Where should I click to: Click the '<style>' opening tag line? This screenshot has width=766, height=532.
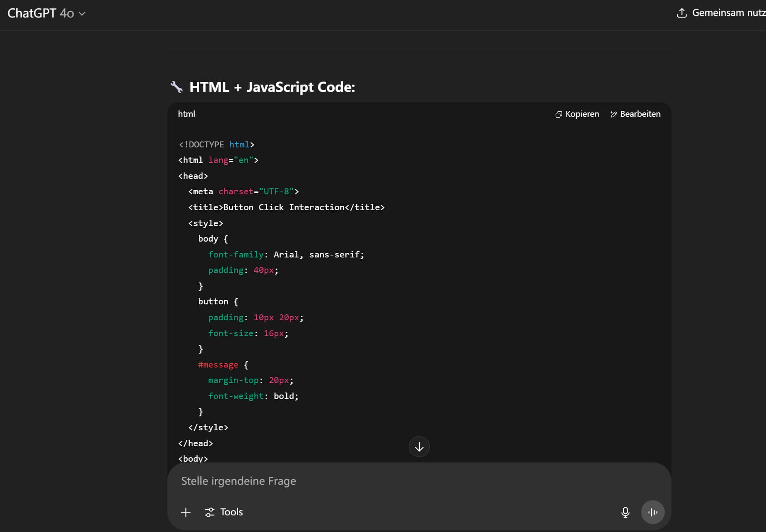[x=206, y=223]
